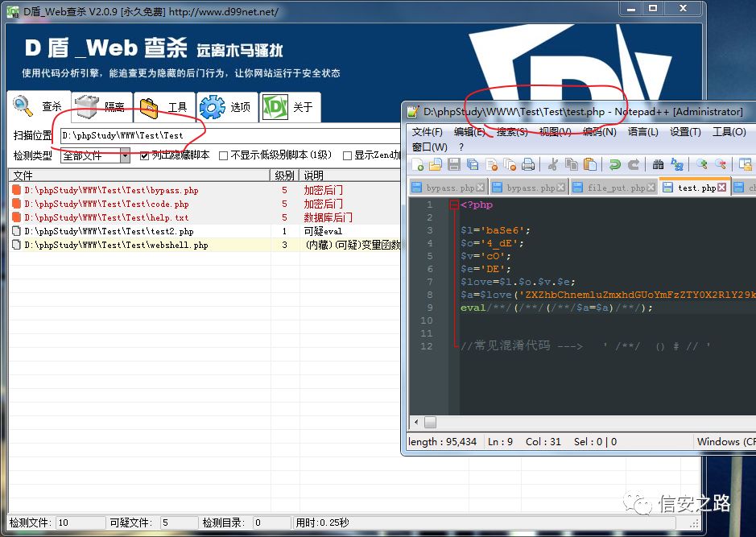The height and width of the screenshot is (537, 756).
Task: Click the Paste icon in Notepad++ toolbar
Action: [589, 165]
